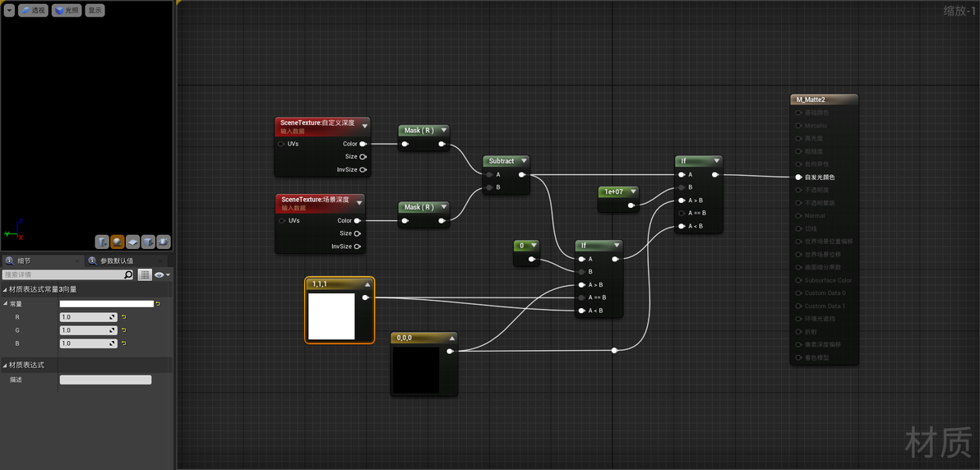Expand the 0 constant node arrow
The image size is (980, 470).
pos(532,246)
